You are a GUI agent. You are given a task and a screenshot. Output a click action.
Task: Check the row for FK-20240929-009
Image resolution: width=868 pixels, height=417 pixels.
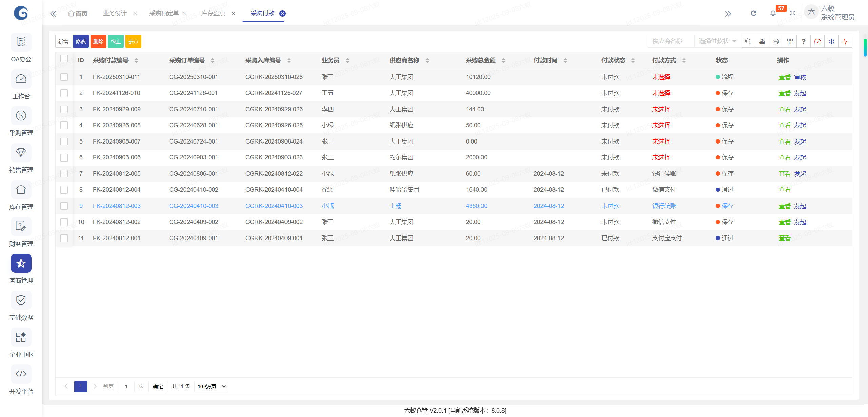(64, 109)
